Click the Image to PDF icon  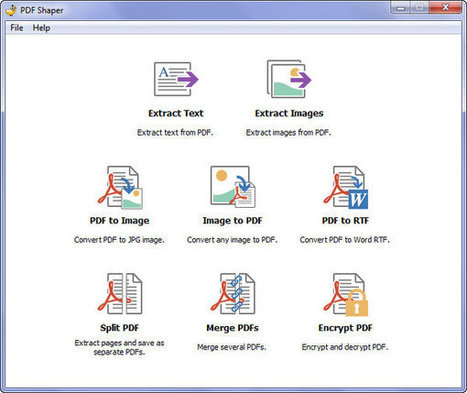[233, 187]
